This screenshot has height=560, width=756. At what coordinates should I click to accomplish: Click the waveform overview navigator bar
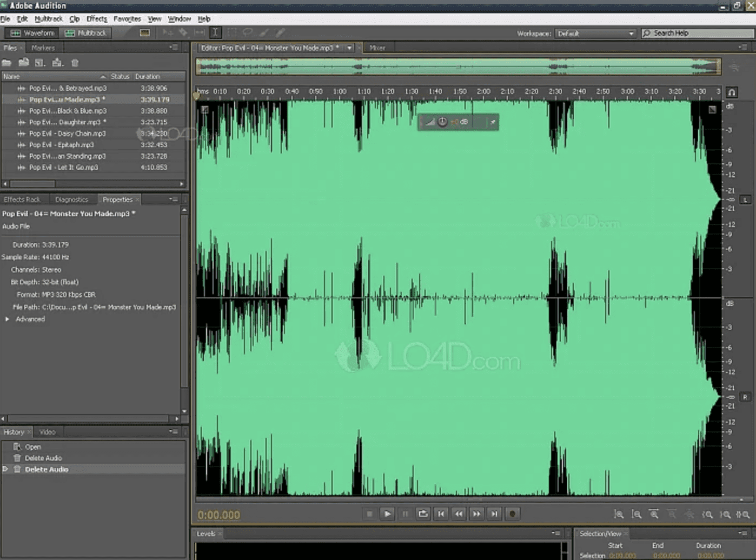(459, 66)
